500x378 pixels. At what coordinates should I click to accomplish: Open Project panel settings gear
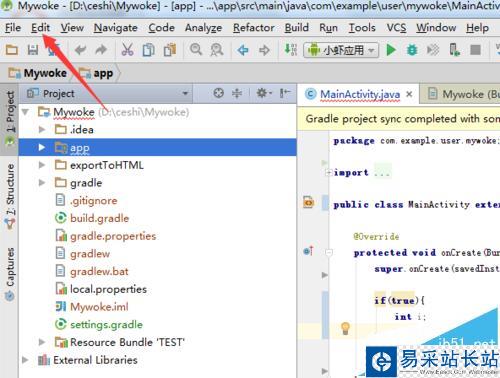(264, 93)
